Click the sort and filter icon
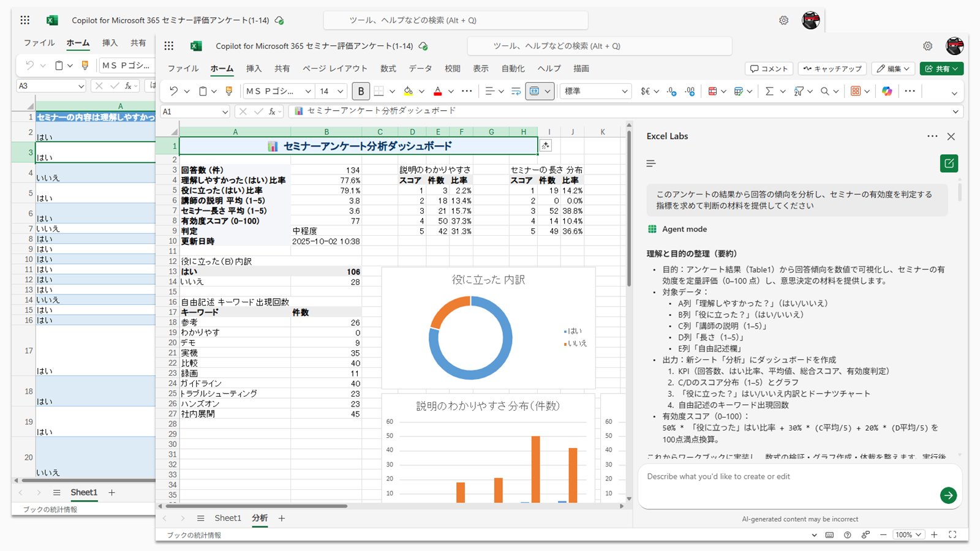 799,91
